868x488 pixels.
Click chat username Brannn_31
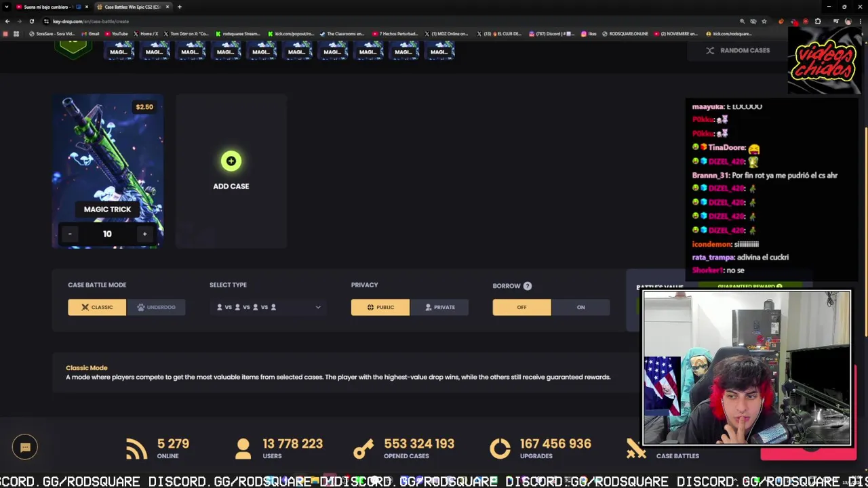point(711,176)
